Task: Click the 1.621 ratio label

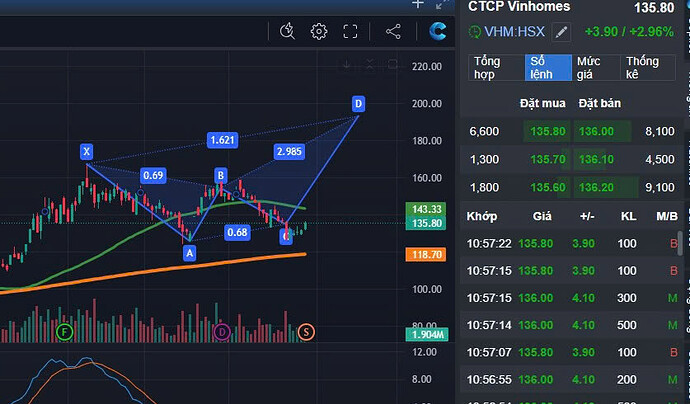Action: 222,140
